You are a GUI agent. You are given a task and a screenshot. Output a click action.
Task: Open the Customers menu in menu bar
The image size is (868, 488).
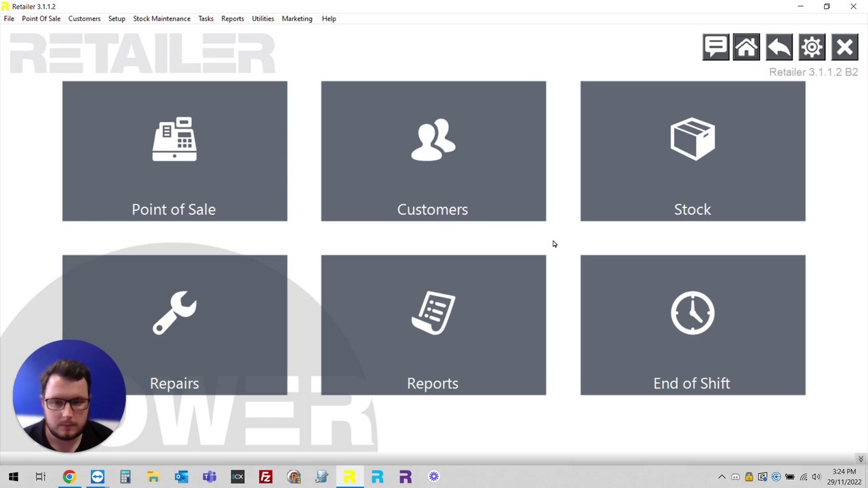coord(84,18)
